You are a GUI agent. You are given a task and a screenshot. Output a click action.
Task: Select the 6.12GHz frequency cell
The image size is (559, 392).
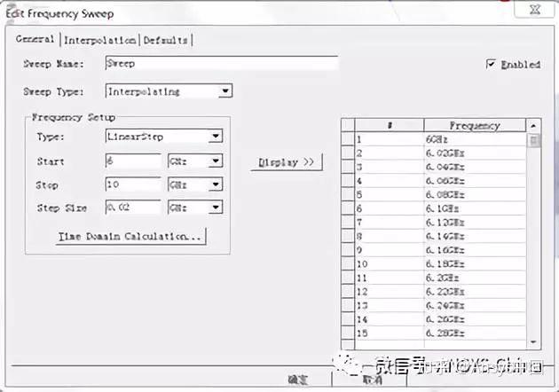coord(475,223)
